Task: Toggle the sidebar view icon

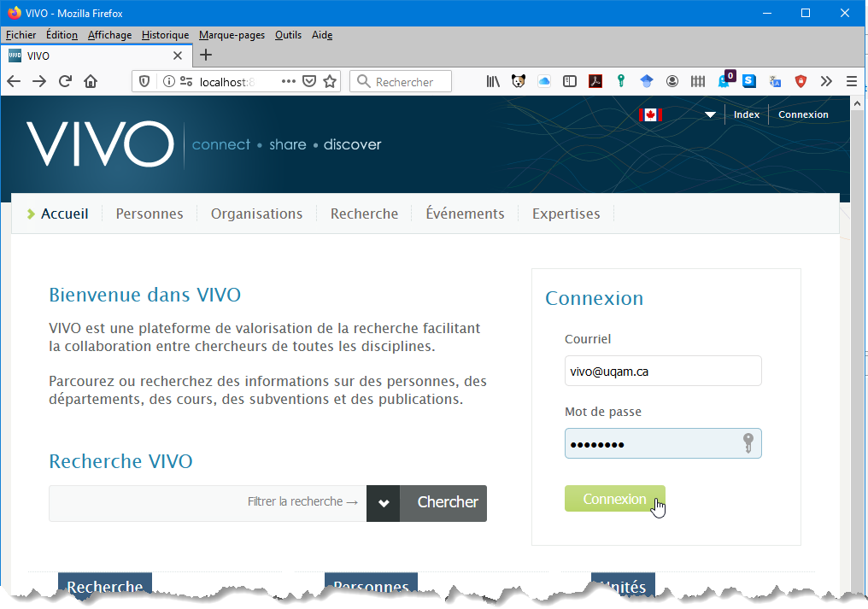Action: point(570,81)
